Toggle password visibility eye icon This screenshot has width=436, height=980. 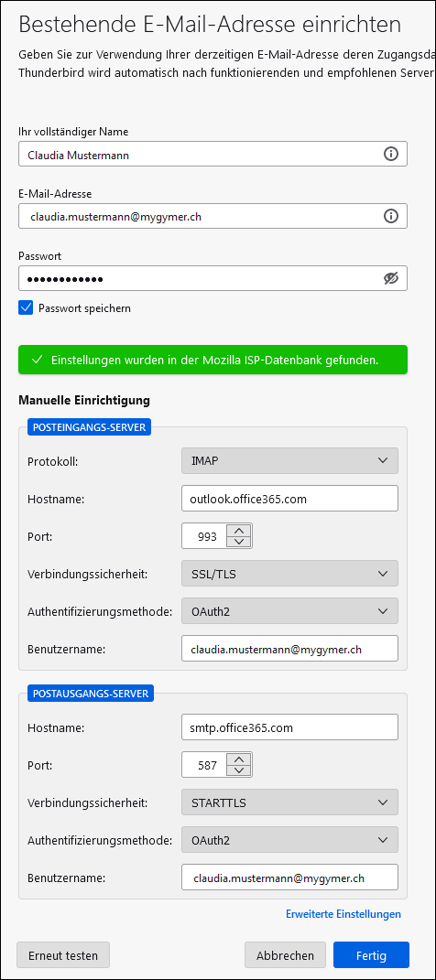pos(391,279)
